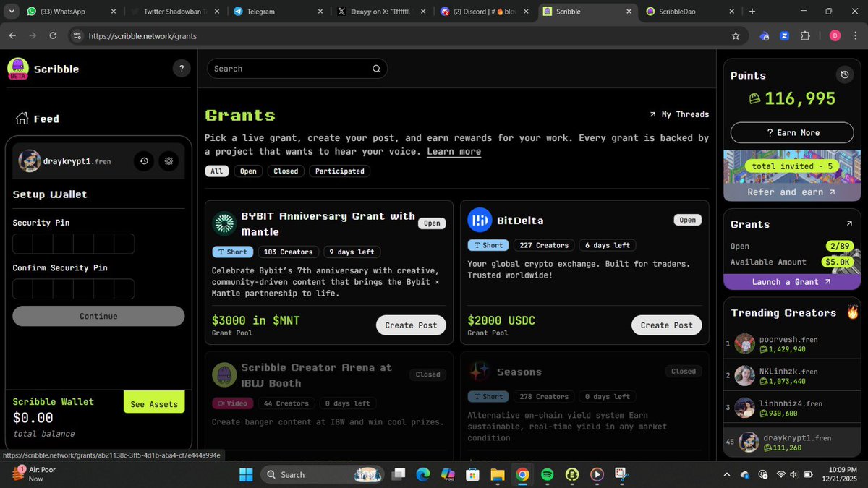Reload the page with the refresh icon
868x488 pixels.
53,35
